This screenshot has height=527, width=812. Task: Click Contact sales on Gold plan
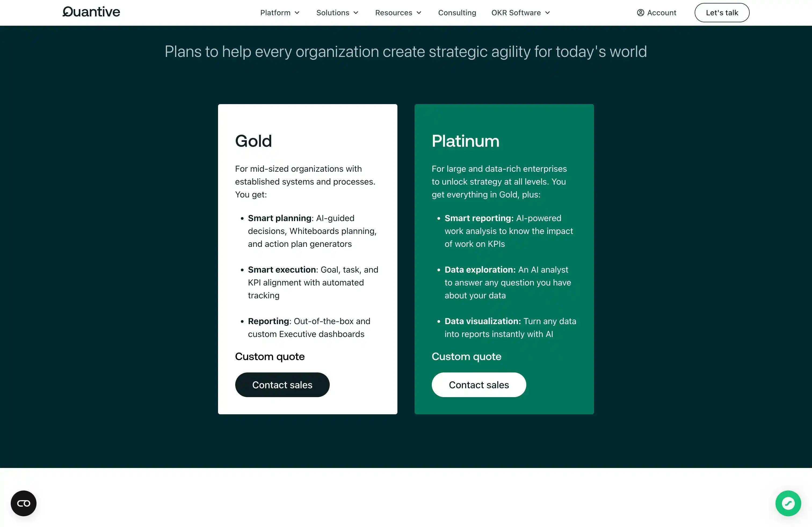(x=282, y=385)
